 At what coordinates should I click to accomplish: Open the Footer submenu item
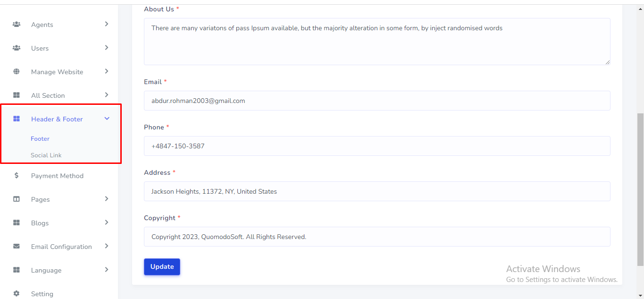pyautogui.click(x=40, y=138)
